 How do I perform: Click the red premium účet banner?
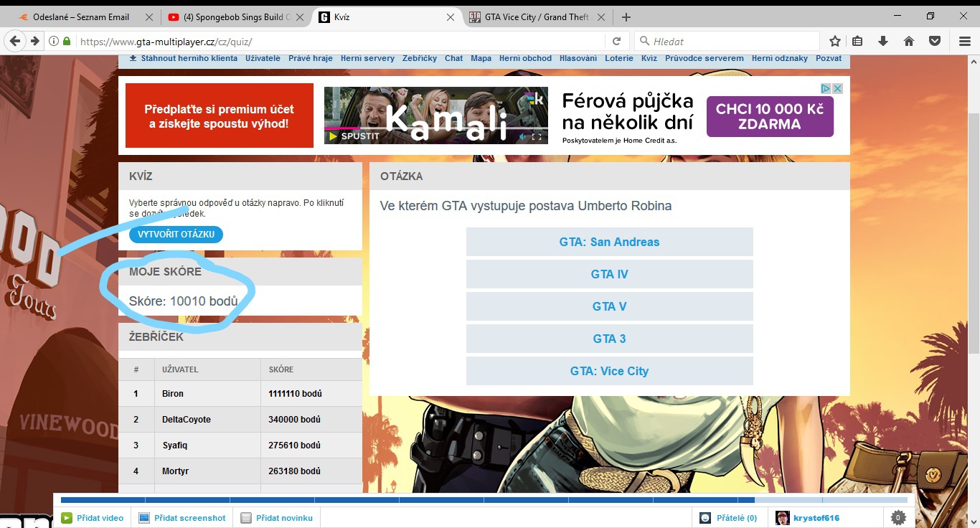tap(220, 115)
